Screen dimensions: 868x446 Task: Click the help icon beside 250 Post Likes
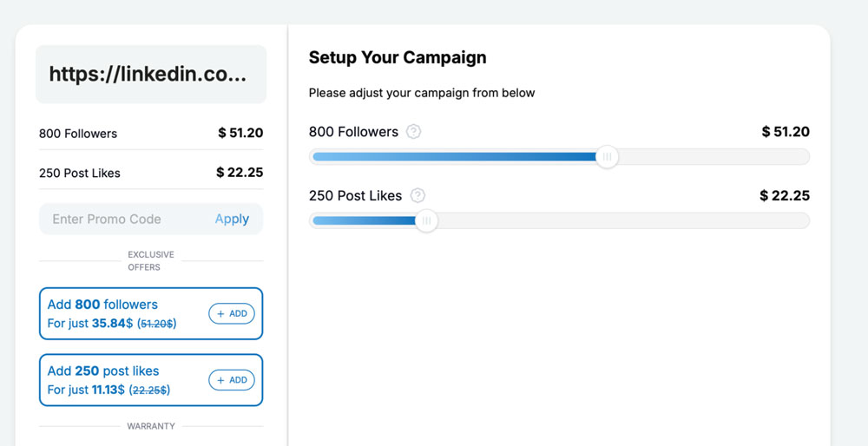coord(418,195)
